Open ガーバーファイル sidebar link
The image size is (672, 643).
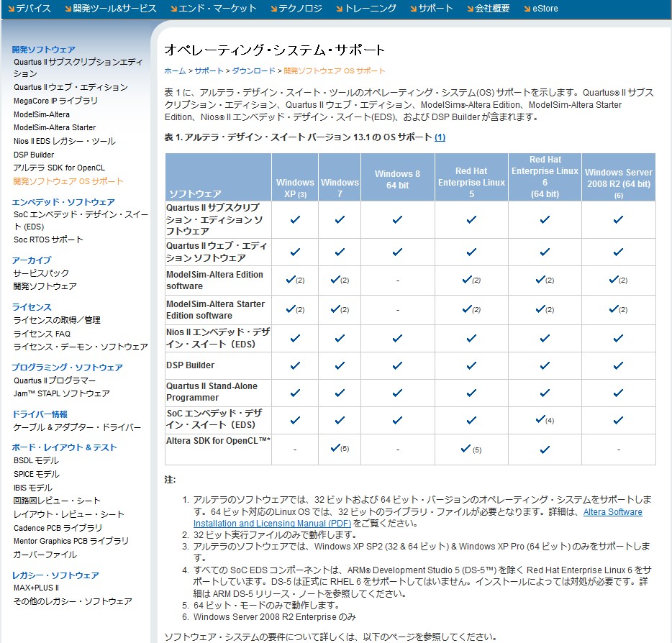[x=45, y=555]
